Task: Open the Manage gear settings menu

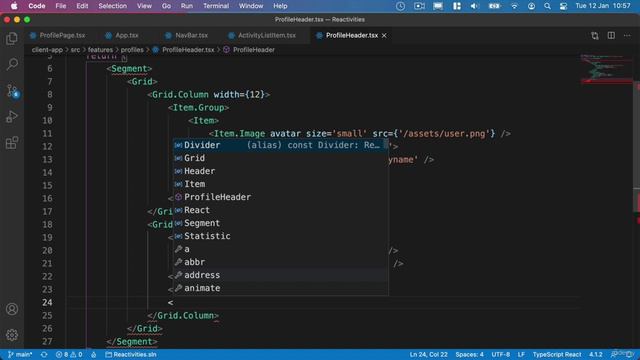Action: pos(12,335)
